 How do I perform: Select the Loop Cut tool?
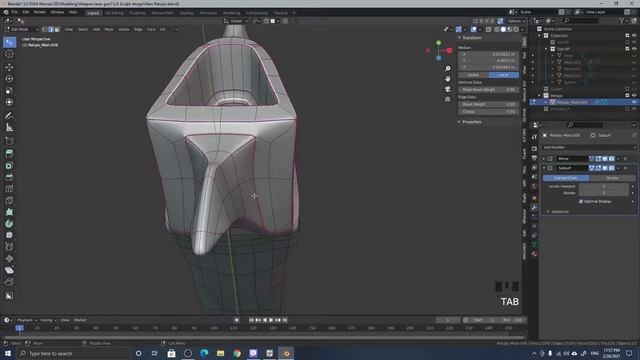[x=9, y=189]
